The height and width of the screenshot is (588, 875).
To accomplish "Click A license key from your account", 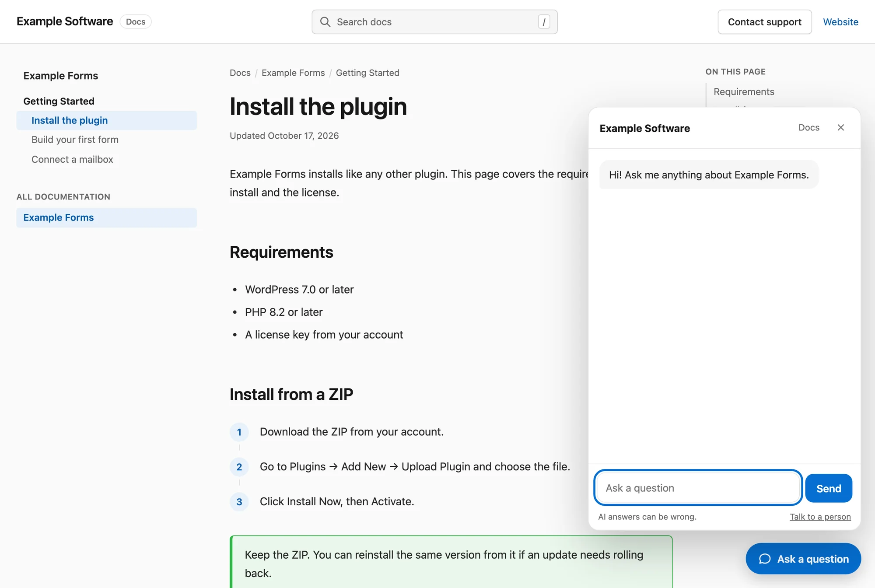I will (x=324, y=335).
